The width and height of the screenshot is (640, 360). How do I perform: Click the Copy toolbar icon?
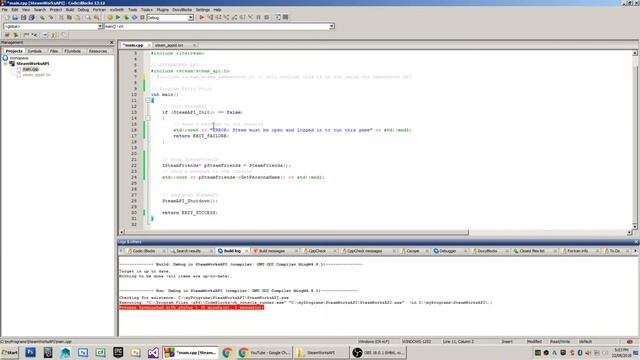click(x=69, y=18)
